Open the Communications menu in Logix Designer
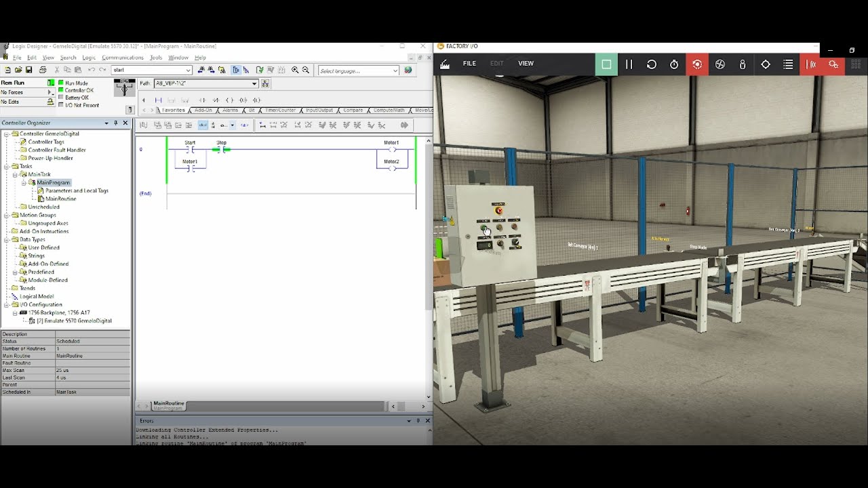The width and height of the screenshot is (868, 488). [123, 58]
